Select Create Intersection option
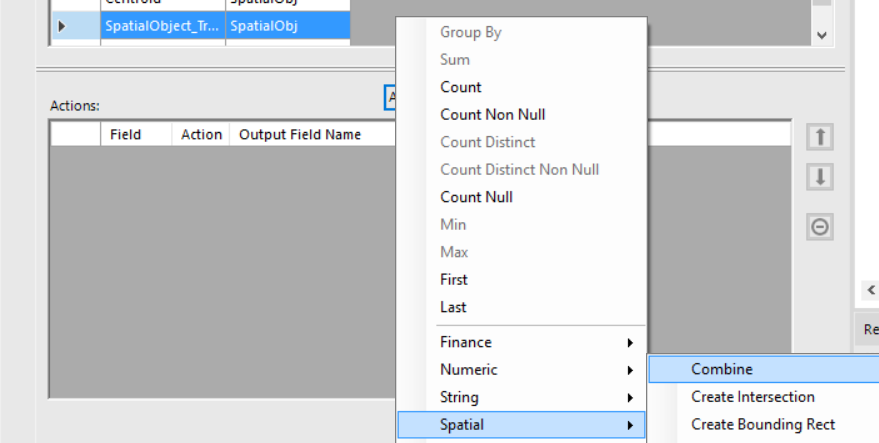Viewport: 879px width, 443px height. coord(753,397)
